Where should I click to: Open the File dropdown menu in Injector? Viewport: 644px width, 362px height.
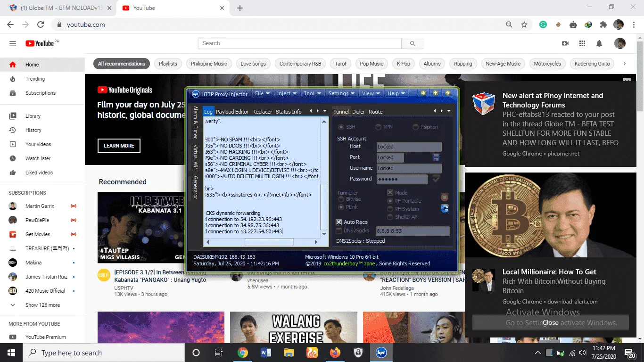(262, 93)
